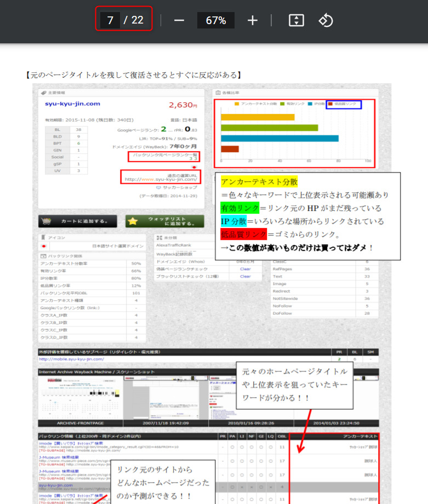Open the syu-kyu-jin.com domain title link
The width and height of the screenshot is (428, 504).
point(72,104)
